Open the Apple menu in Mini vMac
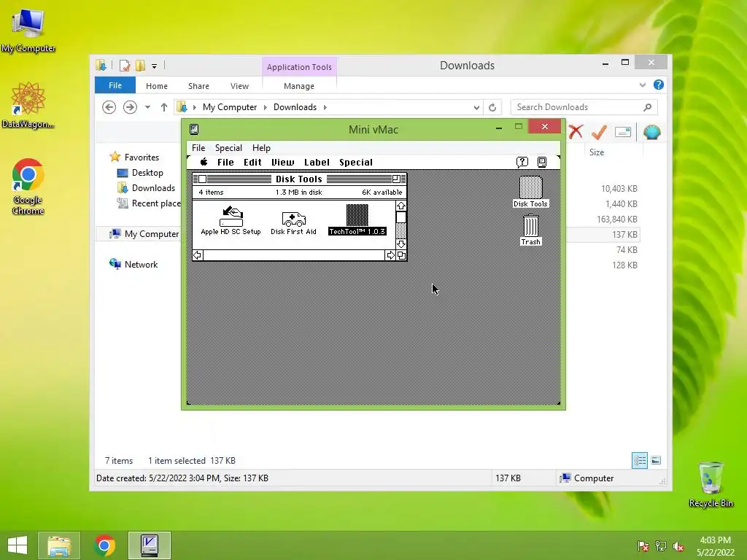Screen dimensions: 747x560 tap(204, 162)
